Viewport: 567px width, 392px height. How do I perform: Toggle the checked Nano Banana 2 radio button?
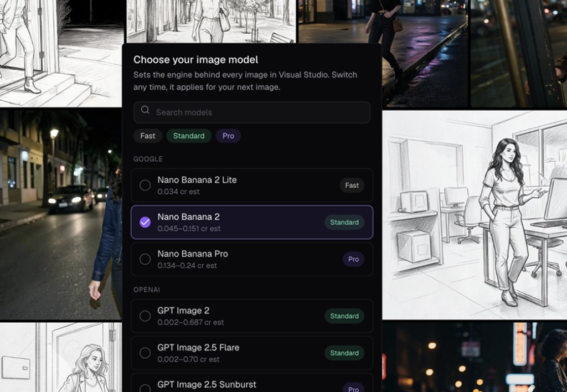(x=145, y=222)
